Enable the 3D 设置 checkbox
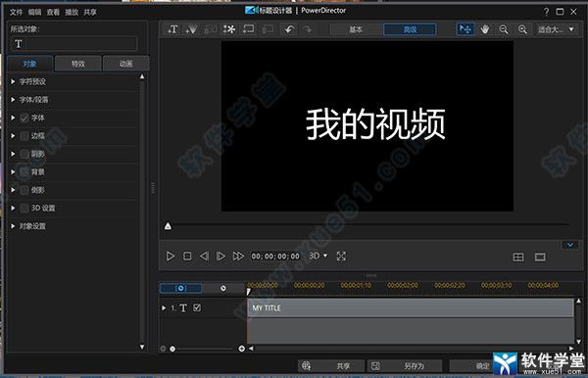 24,208
